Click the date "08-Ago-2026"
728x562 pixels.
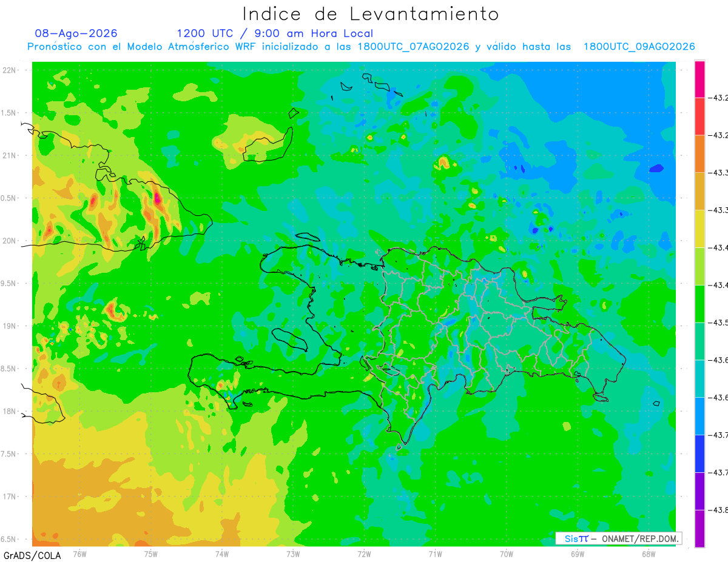click(76, 33)
